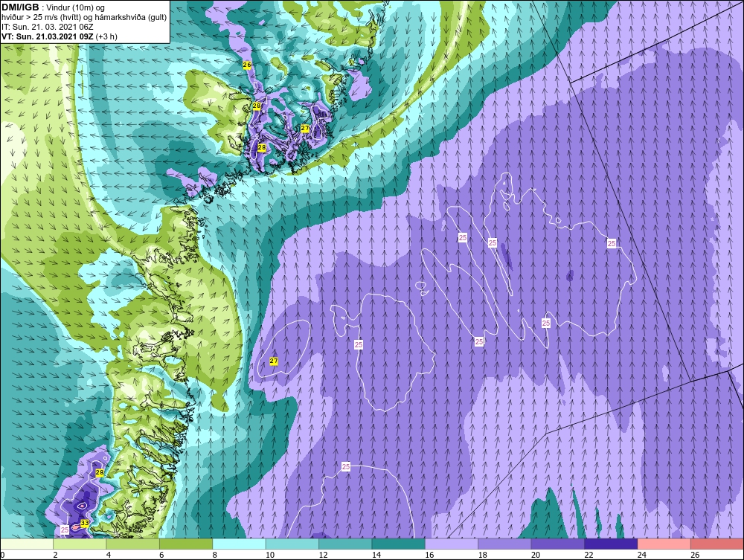Pick the 10–12 m/s legend swatch

click(292, 544)
